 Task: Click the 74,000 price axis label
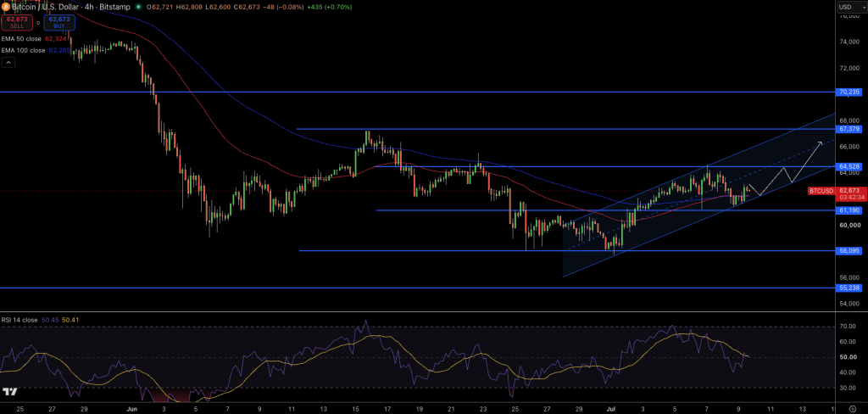click(x=849, y=42)
